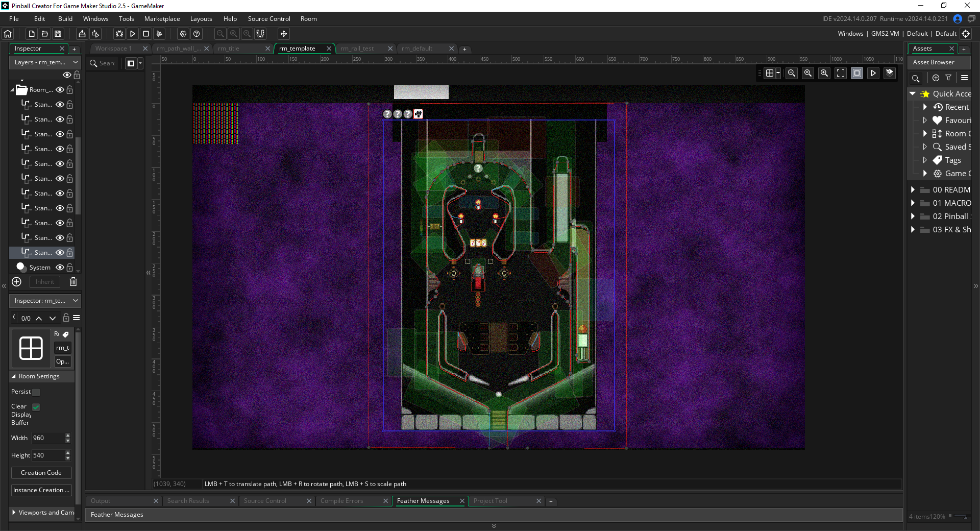This screenshot has width=980, height=531.
Task: Open Game Options gear in toolbar
Action: click(x=183, y=34)
